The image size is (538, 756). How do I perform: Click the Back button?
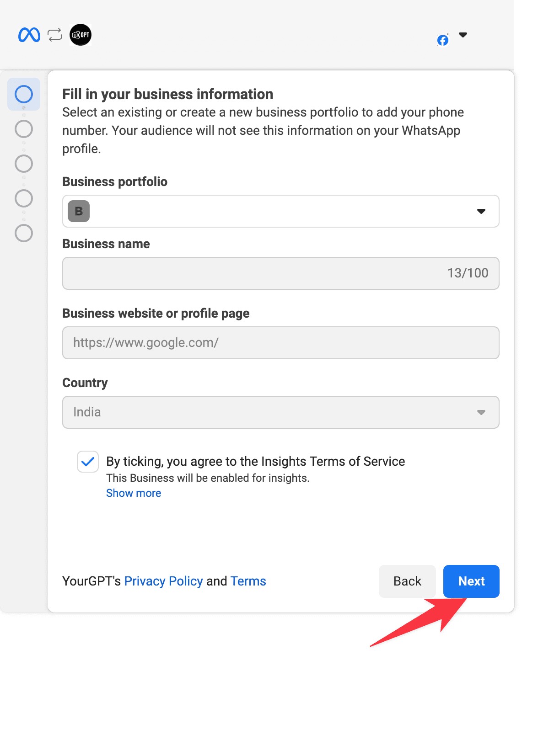(407, 581)
